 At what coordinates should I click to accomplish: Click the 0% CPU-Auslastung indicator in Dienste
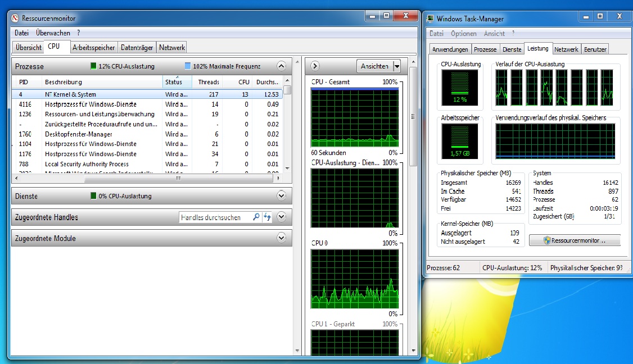(93, 195)
